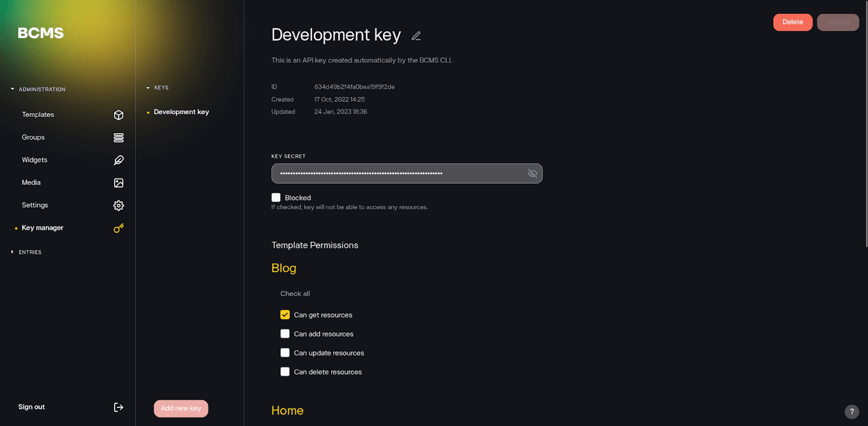Toggle key secret visibility eye icon
Screen dimensions: 868x426
533,174
